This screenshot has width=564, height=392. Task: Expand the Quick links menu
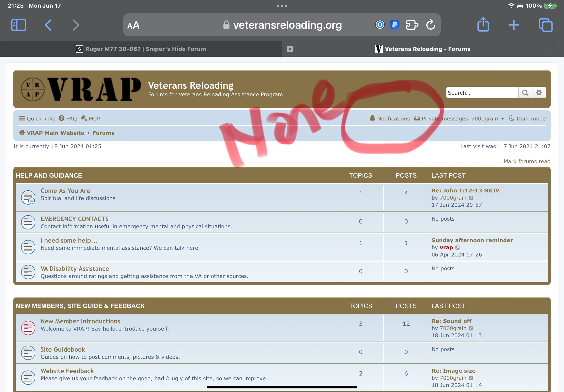pos(37,118)
